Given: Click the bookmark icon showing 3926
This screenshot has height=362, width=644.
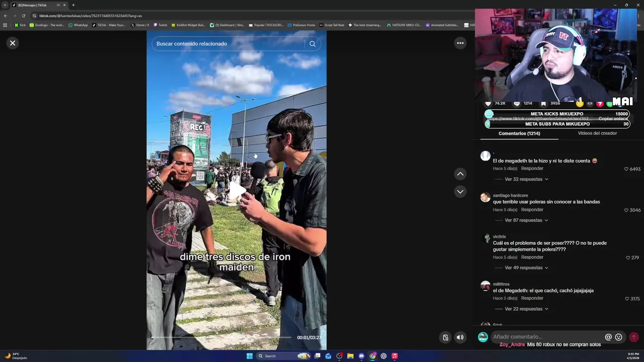Looking at the screenshot, I should (x=543, y=104).
